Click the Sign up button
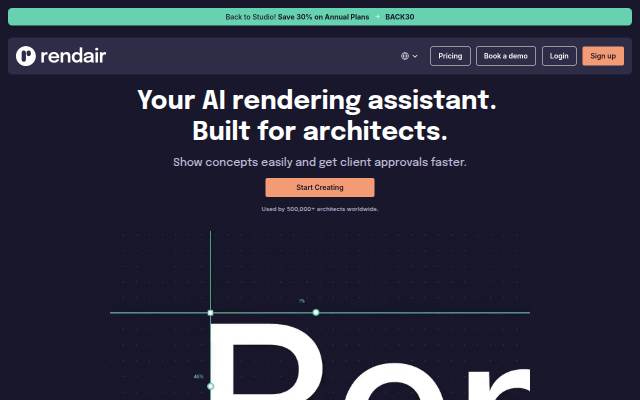Viewport: 640px width, 400px height. 603,56
